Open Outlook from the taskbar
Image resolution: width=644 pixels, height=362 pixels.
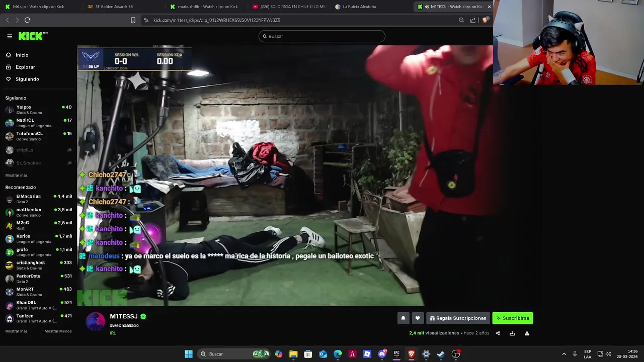click(323, 354)
